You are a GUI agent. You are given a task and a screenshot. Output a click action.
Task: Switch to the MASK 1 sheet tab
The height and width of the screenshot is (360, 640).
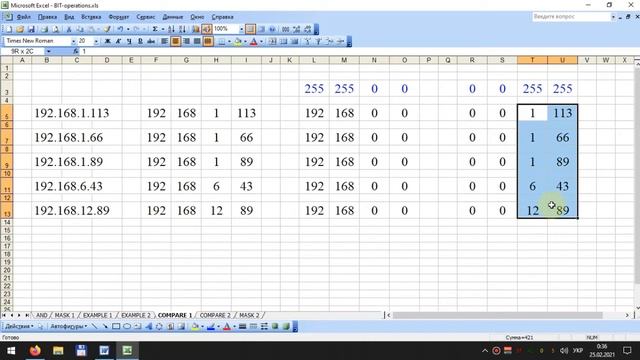[64, 316]
